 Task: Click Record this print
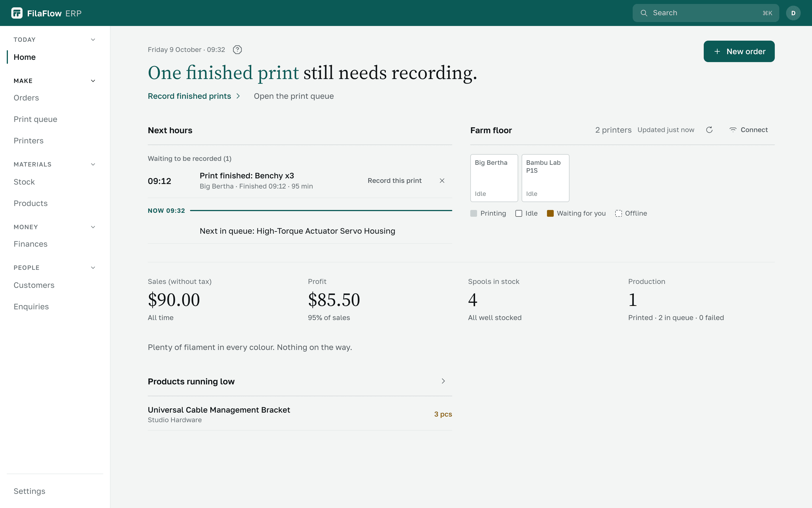pos(394,181)
